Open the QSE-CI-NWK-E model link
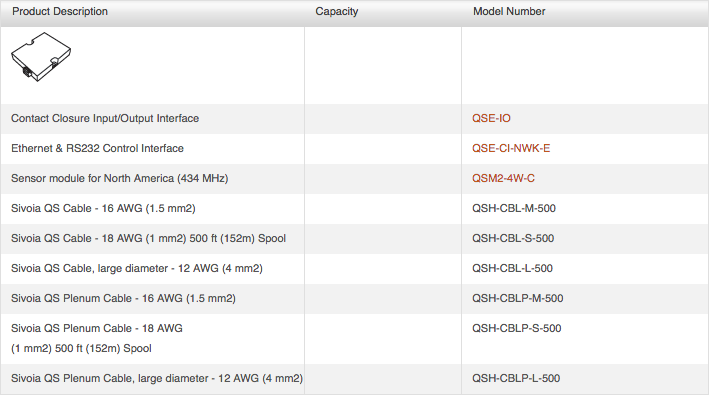 [x=511, y=148]
